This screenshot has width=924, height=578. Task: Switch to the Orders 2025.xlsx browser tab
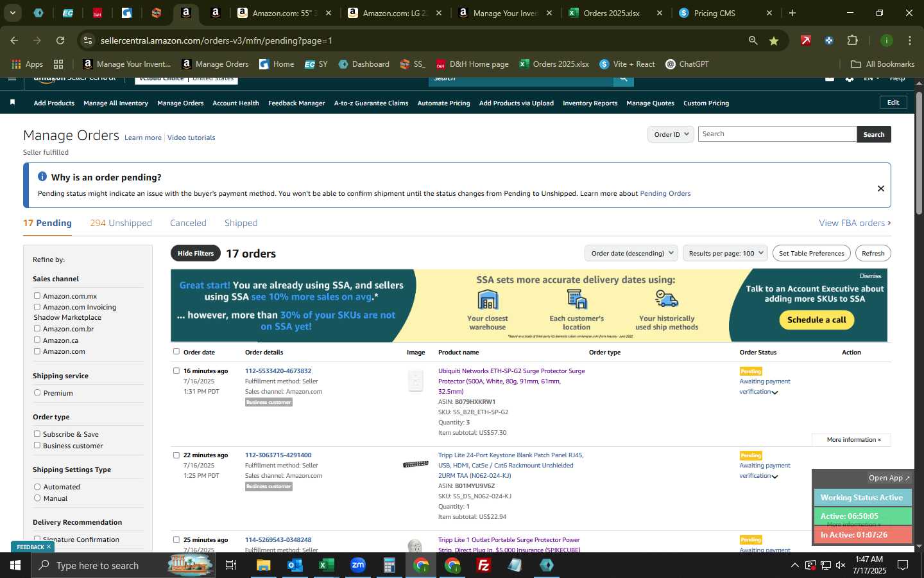click(615, 13)
